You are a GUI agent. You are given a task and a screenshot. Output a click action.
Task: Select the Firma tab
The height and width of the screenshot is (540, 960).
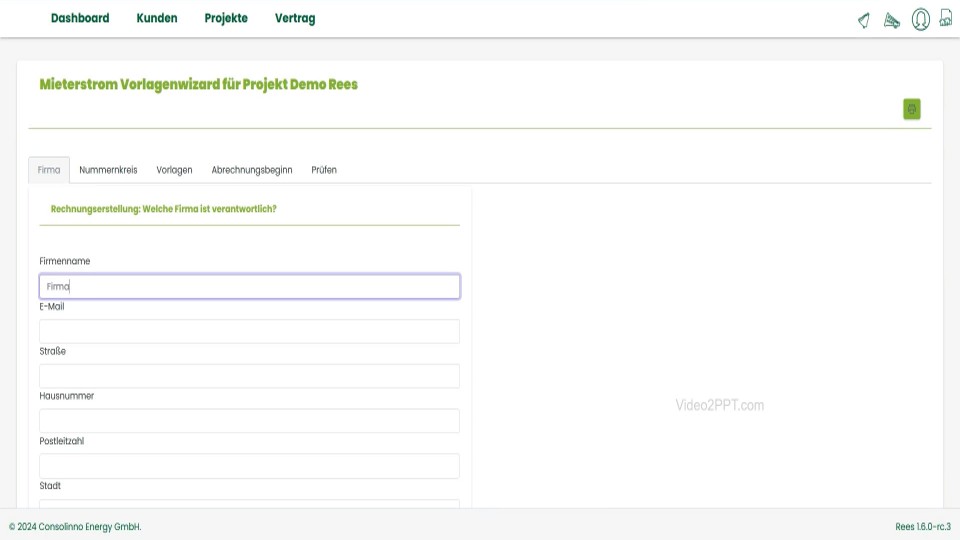pyautogui.click(x=49, y=170)
